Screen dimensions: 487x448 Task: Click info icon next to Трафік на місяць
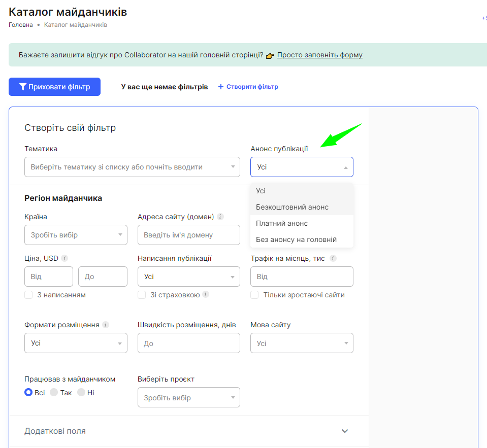(333, 258)
